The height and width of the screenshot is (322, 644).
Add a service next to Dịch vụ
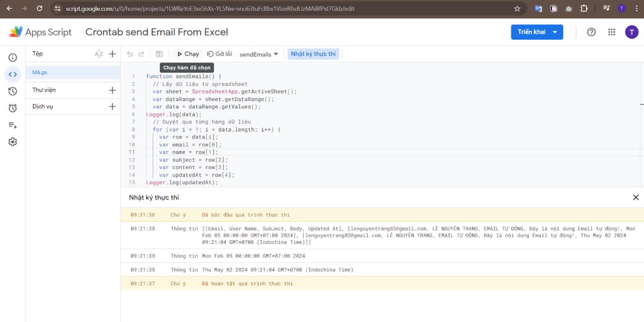pos(112,107)
